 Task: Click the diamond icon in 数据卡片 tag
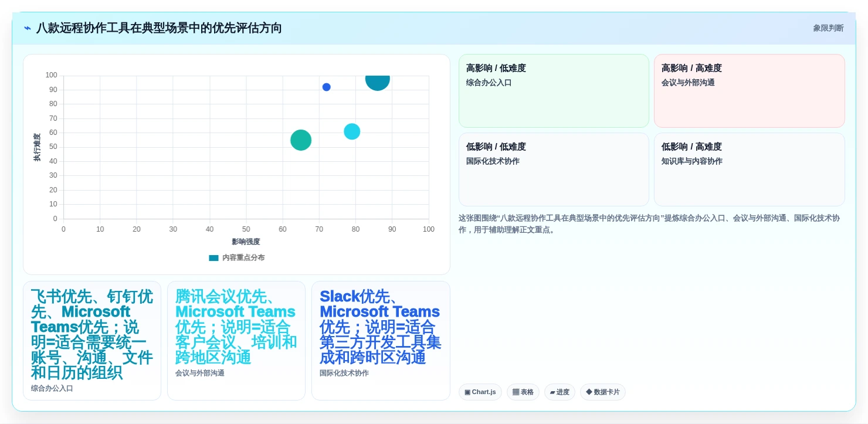pos(589,392)
